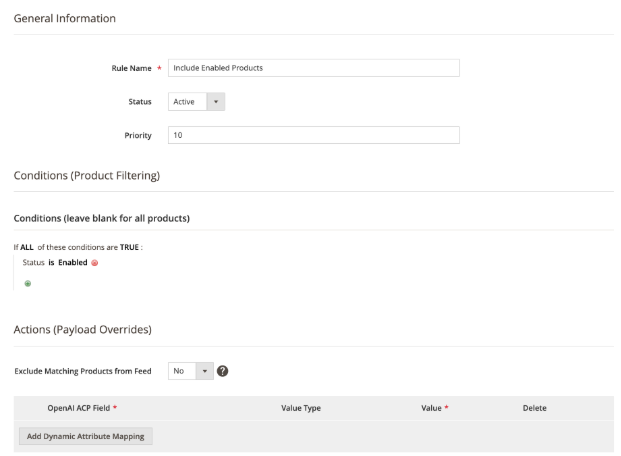
Task: Click the Value column header
Action: (431, 408)
